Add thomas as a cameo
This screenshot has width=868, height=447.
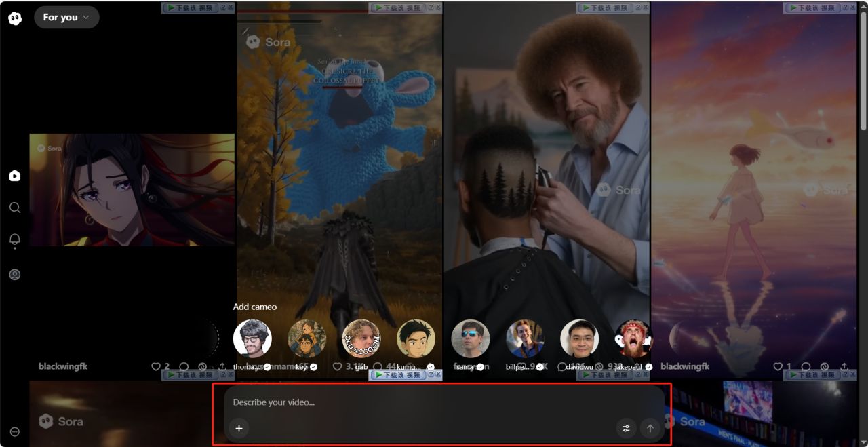click(252, 338)
